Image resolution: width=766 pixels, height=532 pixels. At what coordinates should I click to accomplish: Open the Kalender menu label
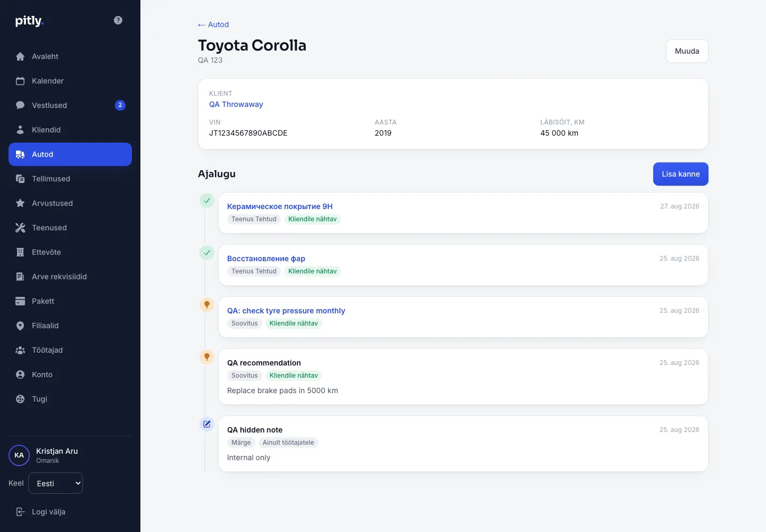[x=48, y=81]
